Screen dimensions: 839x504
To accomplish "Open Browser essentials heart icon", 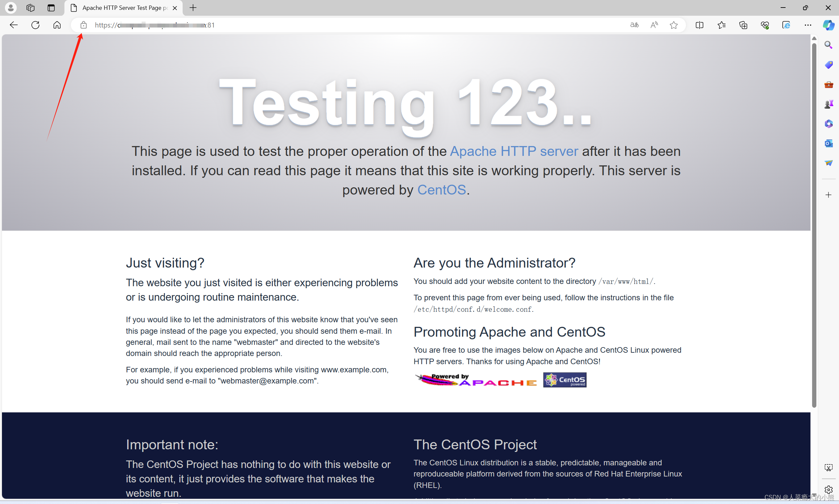I will 765,25.
